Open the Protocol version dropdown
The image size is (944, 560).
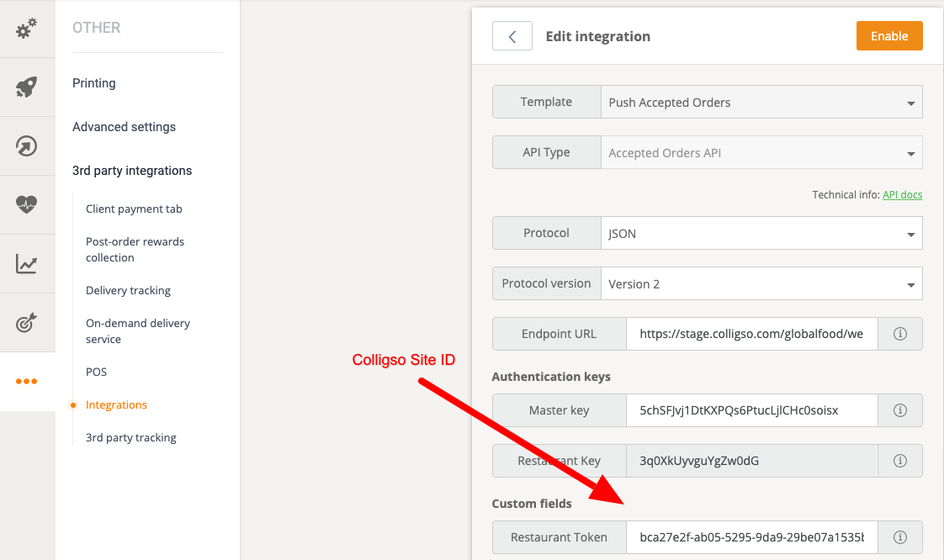[761, 284]
